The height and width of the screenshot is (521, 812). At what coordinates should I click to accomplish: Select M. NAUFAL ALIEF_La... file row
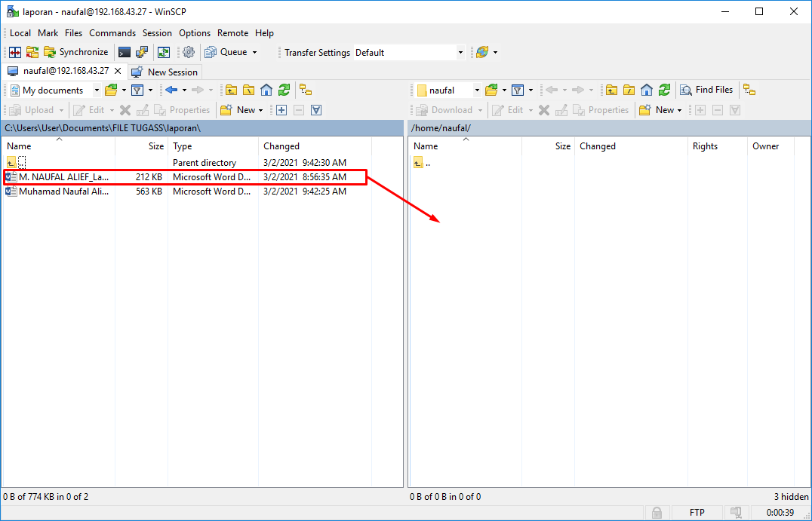[x=186, y=177]
